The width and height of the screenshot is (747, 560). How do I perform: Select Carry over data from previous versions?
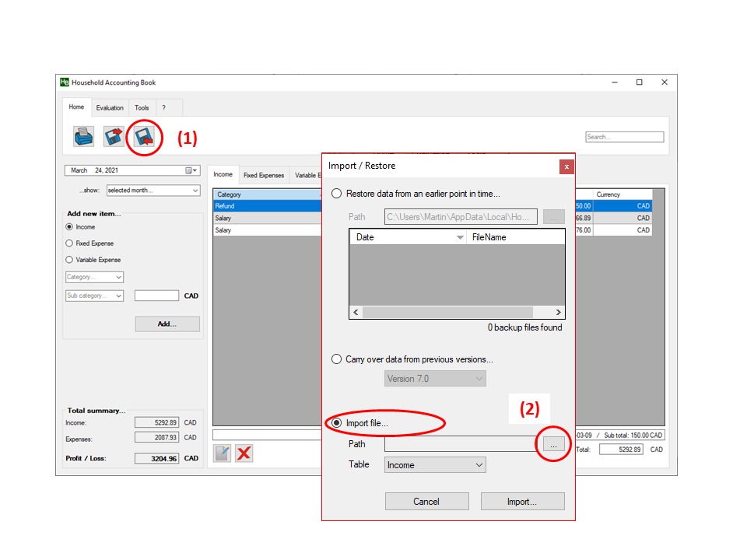click(x=337, y=359)
